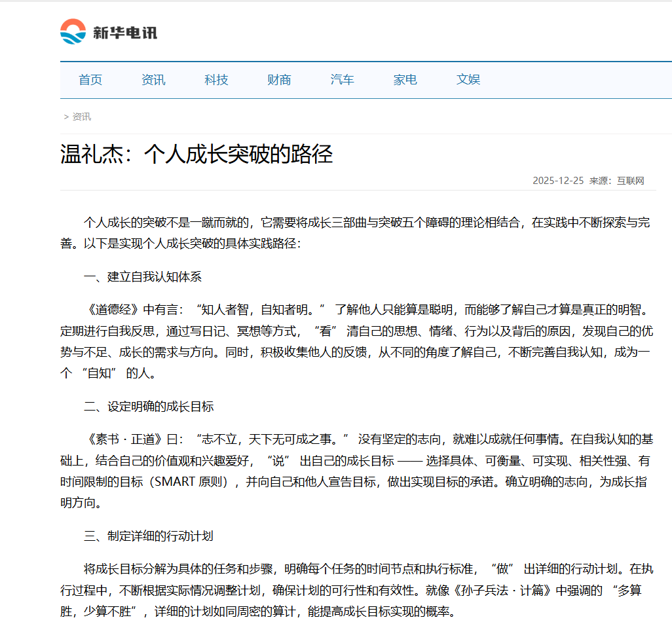Switch to the 资讯 section in navigation

coord(153,79)
